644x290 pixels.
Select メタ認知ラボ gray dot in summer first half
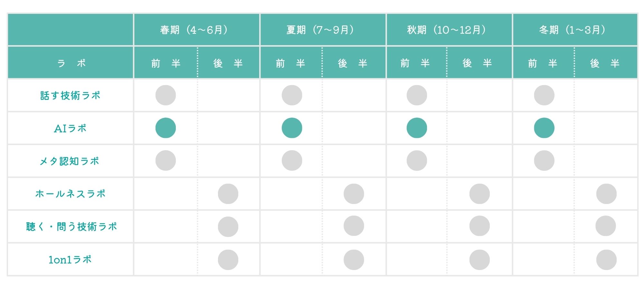click(292, 160)
